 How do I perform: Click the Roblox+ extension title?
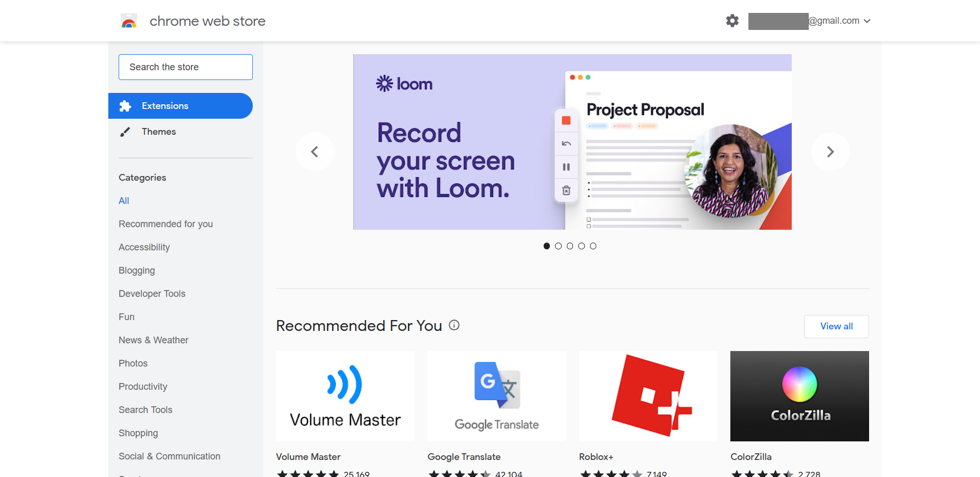click(596, 457)
